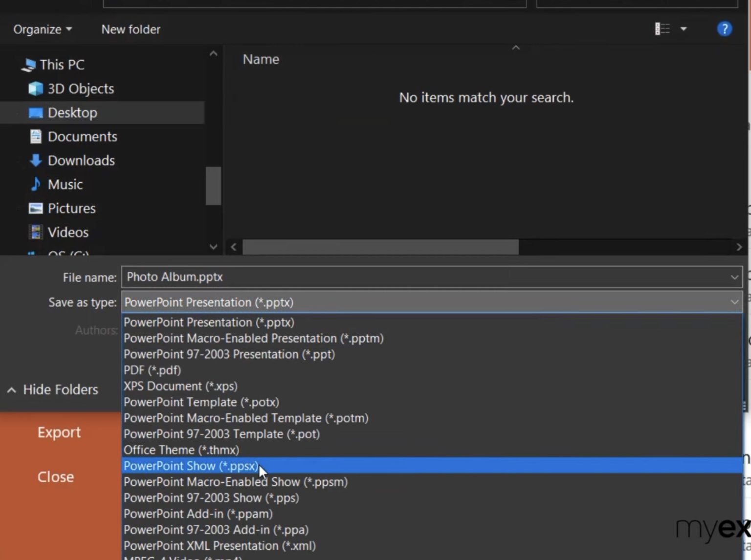Collapse folders with Hide Folders
Viewport: 751px width, 560px height.
(x=52, y=389)
